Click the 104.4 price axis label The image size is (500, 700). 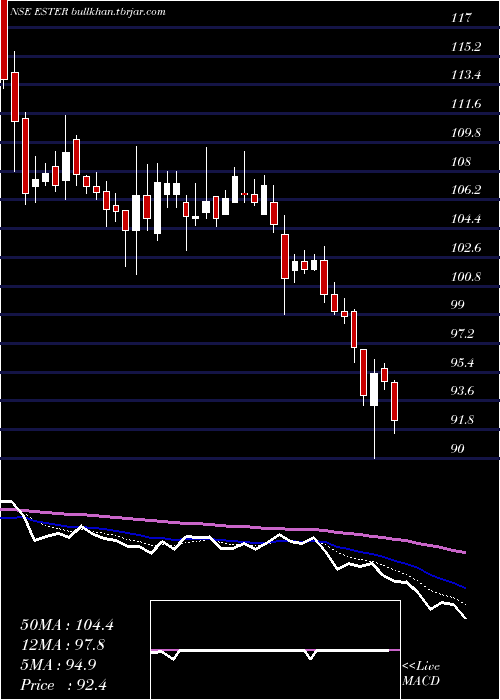point(466,219)
